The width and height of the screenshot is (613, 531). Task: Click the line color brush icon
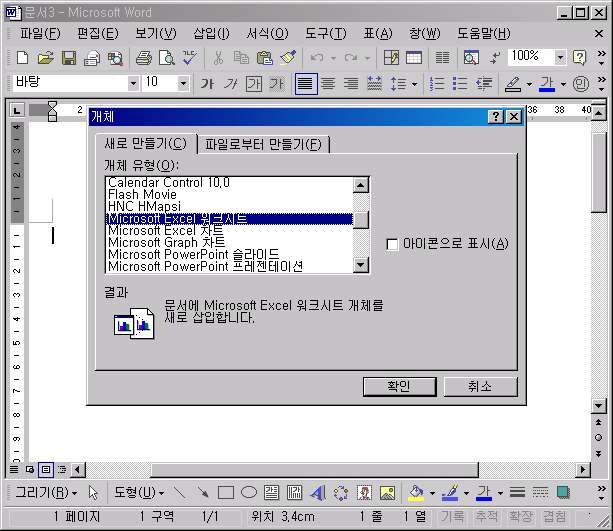450,492
